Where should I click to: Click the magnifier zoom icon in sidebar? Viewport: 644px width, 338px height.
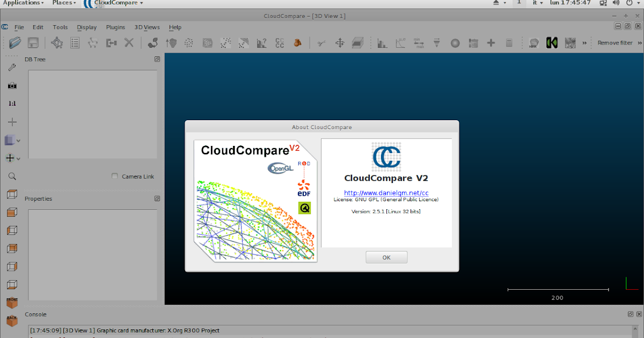tap(12, 176)
